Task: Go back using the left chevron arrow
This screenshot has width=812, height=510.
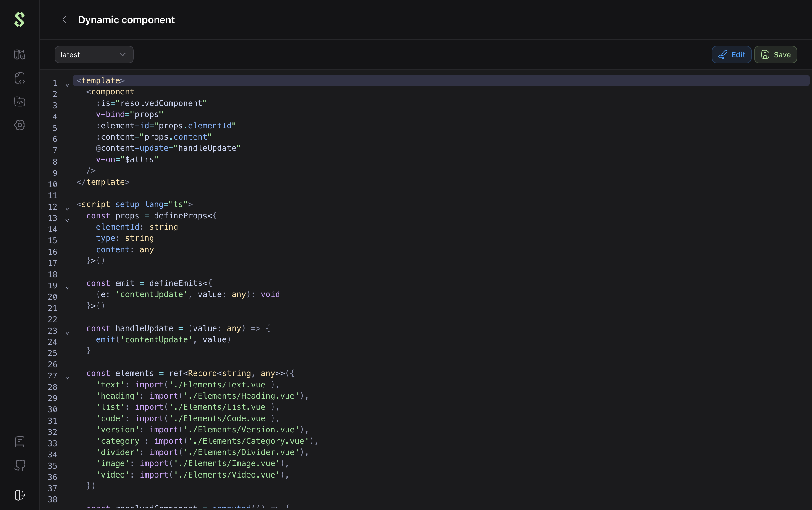Action: click(64, 19)
